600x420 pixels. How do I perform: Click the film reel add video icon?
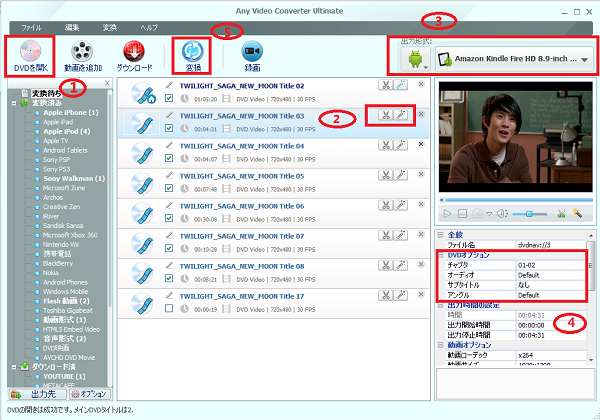[82, 51]
